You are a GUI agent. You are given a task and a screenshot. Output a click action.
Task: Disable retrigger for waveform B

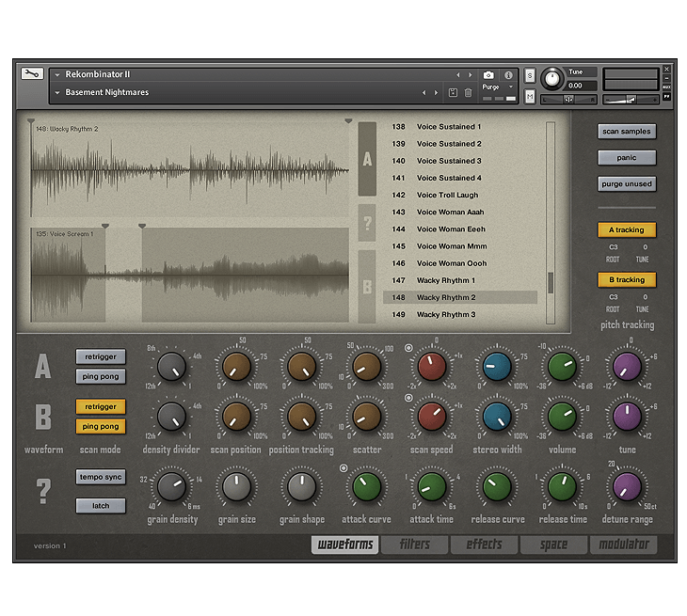point(101,406)
